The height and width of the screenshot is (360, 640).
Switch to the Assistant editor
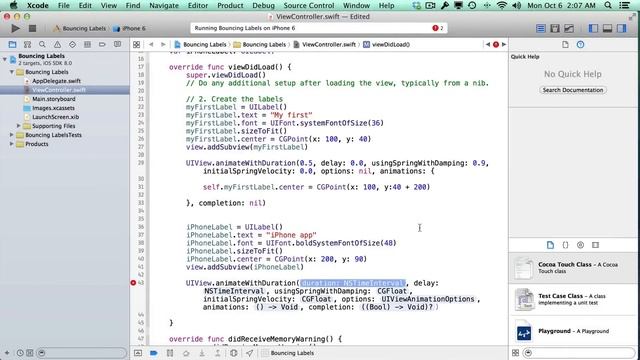coord(555,28)
